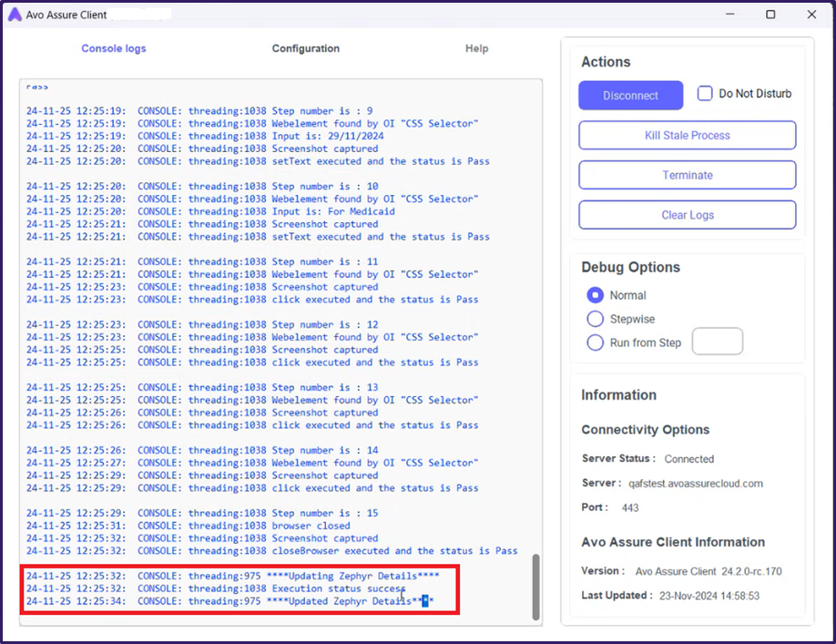
Task: Open the Configuration tab
Action: click(306, 49)
